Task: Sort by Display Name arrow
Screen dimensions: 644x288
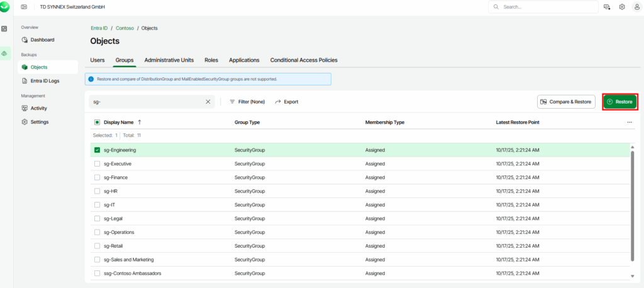Action: tap(139, 122)
